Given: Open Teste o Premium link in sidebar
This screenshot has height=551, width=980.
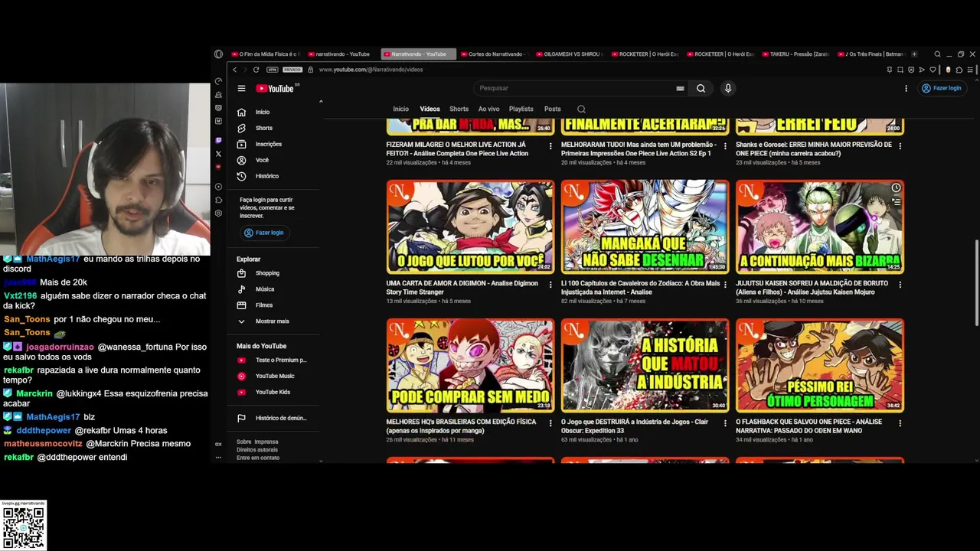Looking at the screenshot, I should 273,360.
